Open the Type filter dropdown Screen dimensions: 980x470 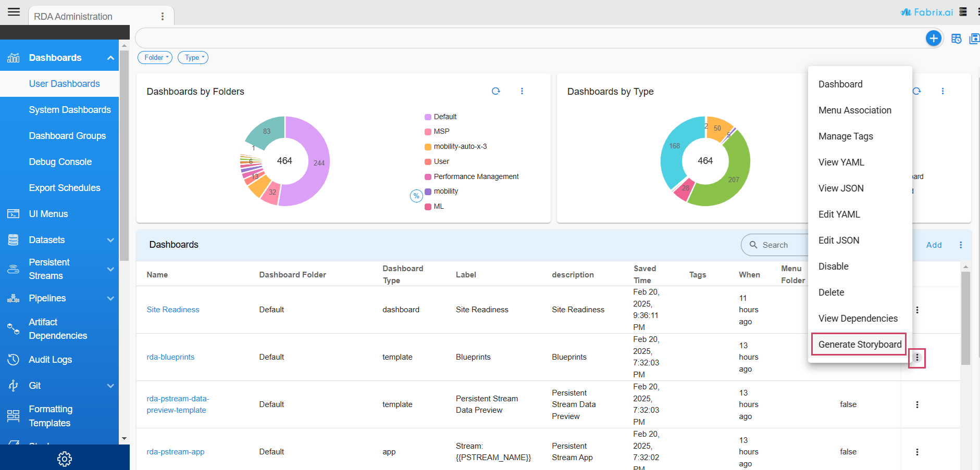[193, 58]
